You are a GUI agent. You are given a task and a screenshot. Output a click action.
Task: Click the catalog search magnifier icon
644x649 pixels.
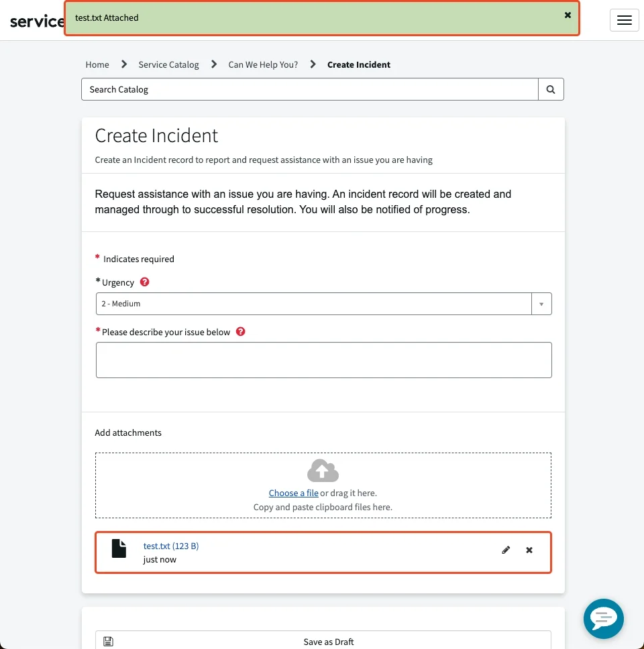click(x=551, y=89)
